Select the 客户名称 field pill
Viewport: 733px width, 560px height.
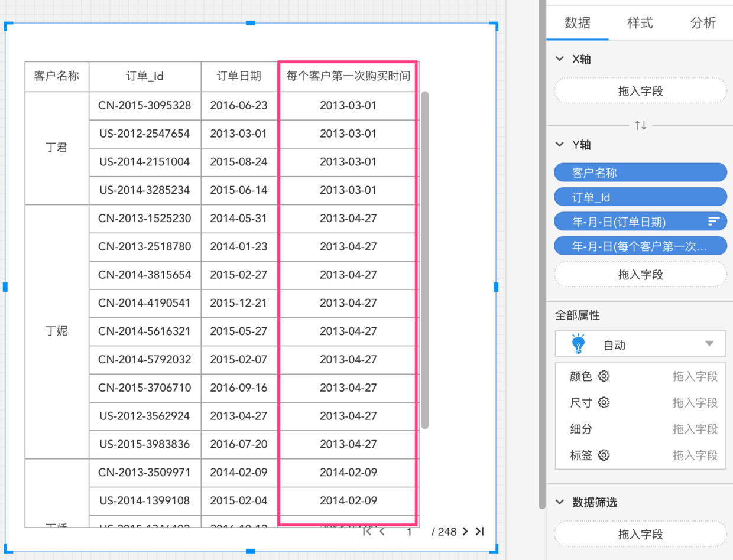click(x=640, y=172)
